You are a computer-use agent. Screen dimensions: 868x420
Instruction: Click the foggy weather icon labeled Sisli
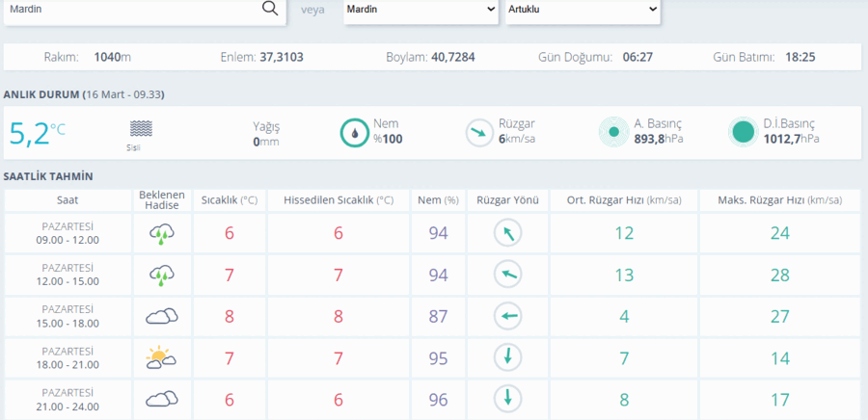(x=141, y=129)
